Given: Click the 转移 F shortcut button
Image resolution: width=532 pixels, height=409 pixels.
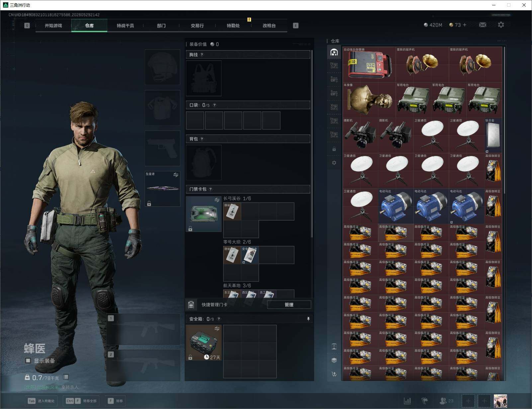Looking at the screenshot, I should point(115,401).
